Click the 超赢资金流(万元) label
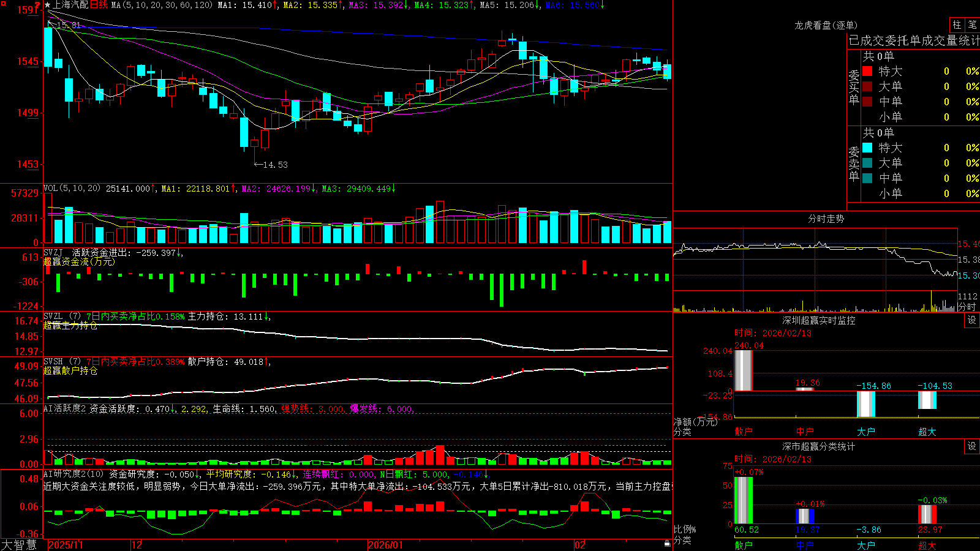980x551 pixels. point(79,261)
